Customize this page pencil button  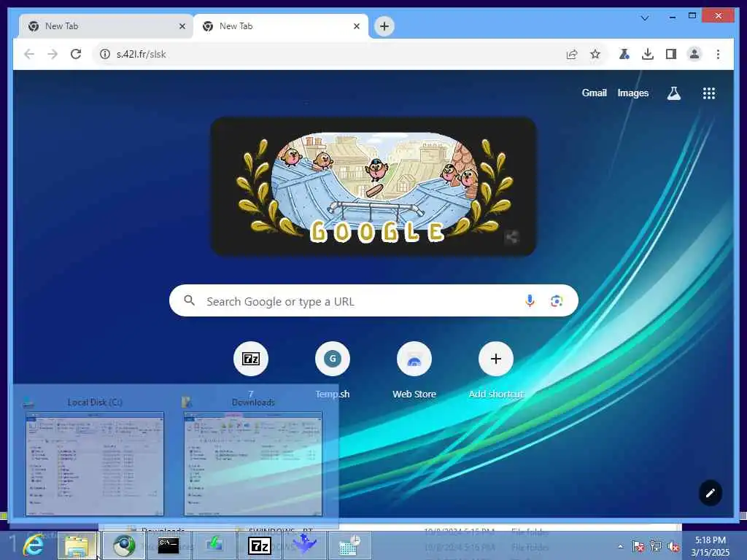click(x=710, y=493)
